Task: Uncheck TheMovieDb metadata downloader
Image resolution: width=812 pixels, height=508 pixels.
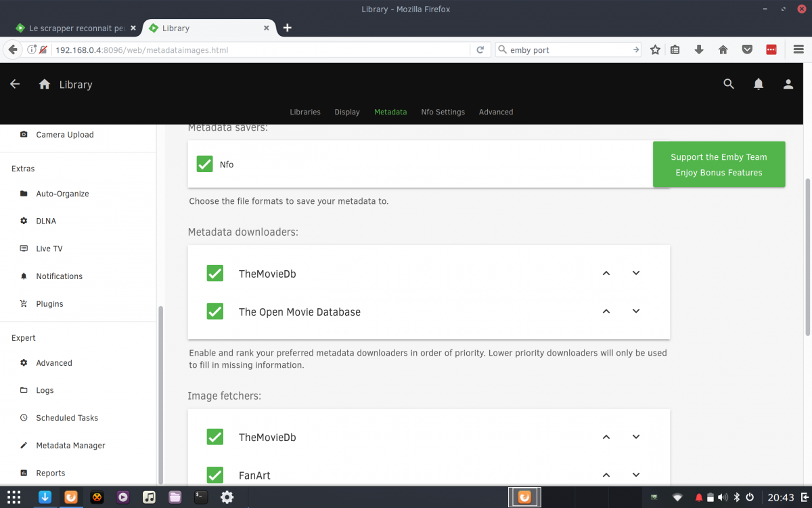Action: [215, 273]
